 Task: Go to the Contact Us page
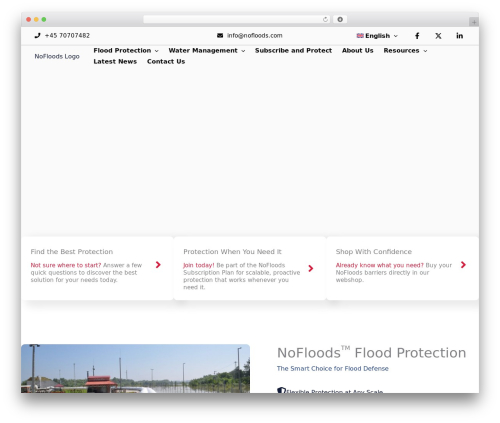click(x=166, y=62)
